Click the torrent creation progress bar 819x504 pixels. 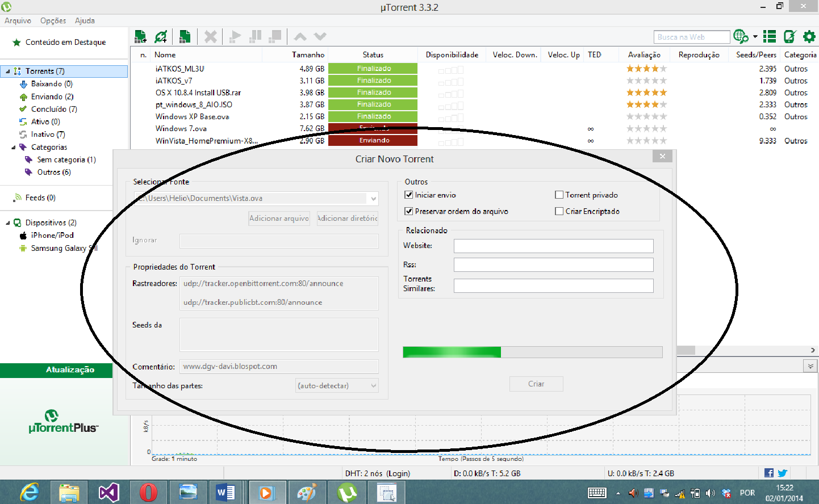[533, 352]
